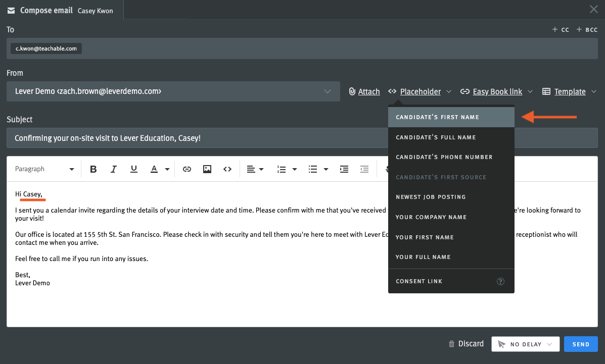Open the Paragraph style dropdown

coord(44,169)
